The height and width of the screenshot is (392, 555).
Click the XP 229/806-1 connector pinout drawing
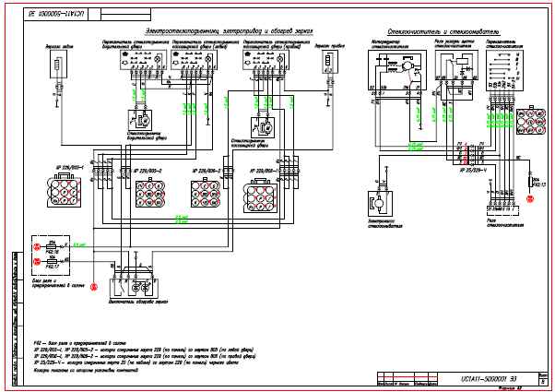(261, 196)
